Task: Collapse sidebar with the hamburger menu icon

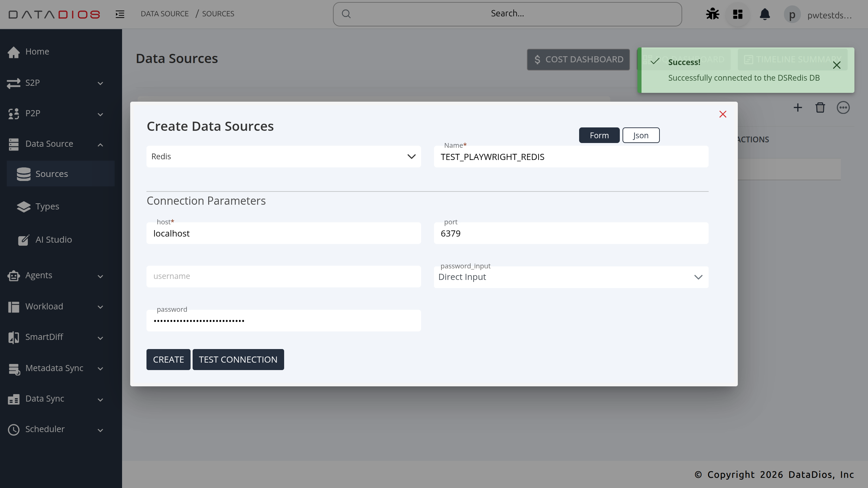Action: click(120, 14)
